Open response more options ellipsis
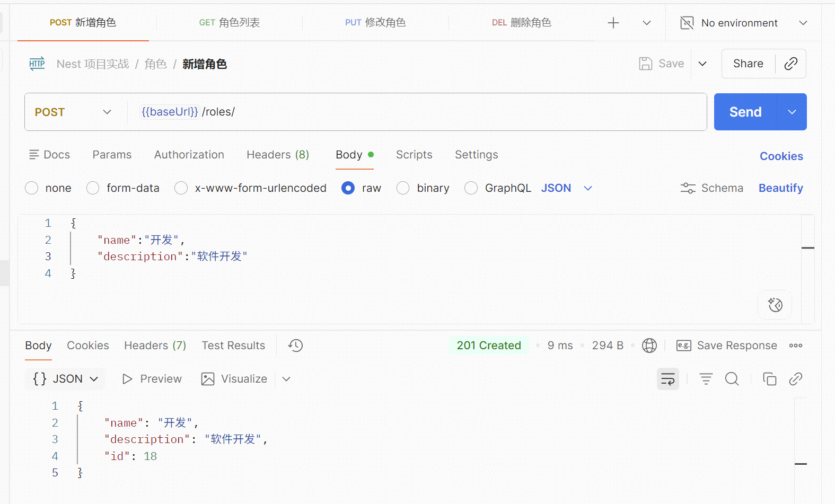 795,346
